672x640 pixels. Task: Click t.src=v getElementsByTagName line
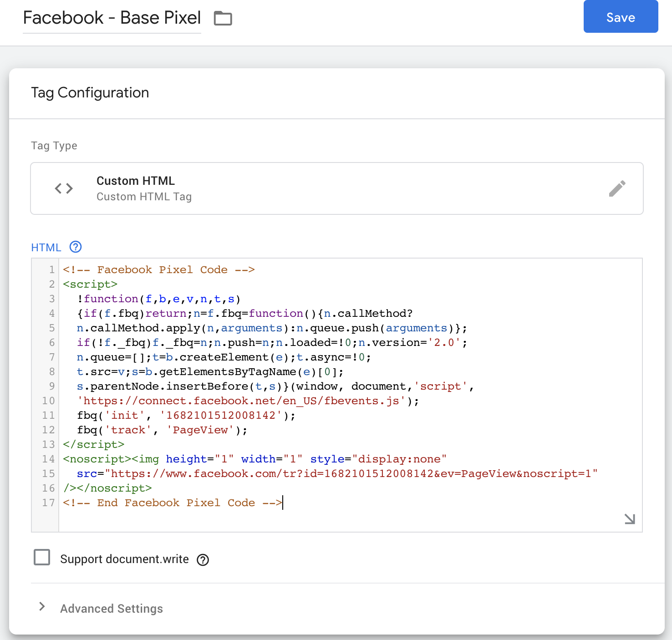coord(210,371)
